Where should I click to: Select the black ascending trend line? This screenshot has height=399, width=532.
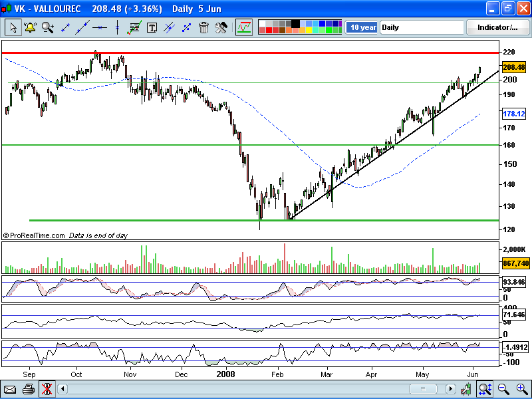(x=394, y=145)
